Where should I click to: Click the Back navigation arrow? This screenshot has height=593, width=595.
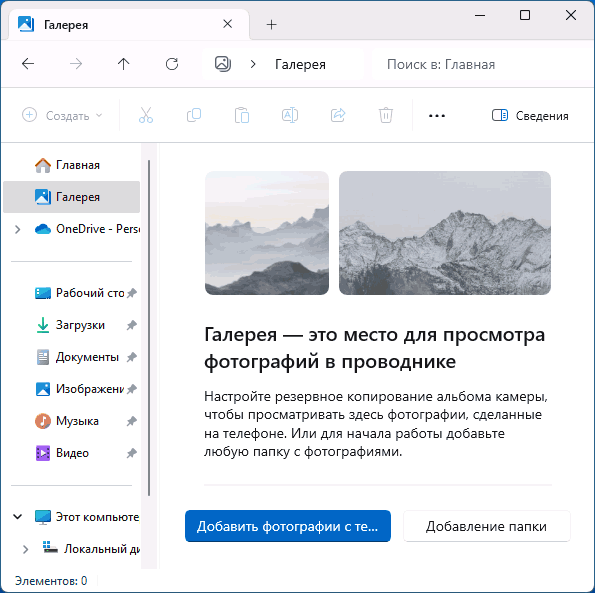[28, 64]
